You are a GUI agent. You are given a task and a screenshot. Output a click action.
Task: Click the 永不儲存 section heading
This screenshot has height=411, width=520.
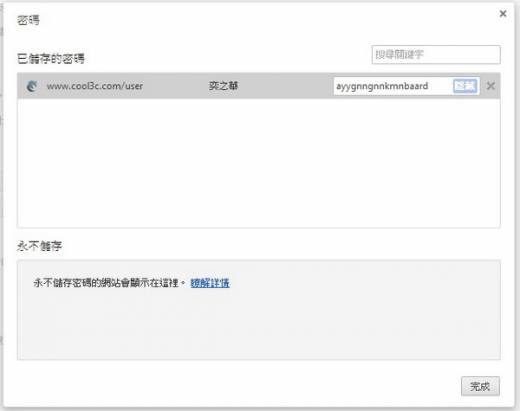coord(39,246)
